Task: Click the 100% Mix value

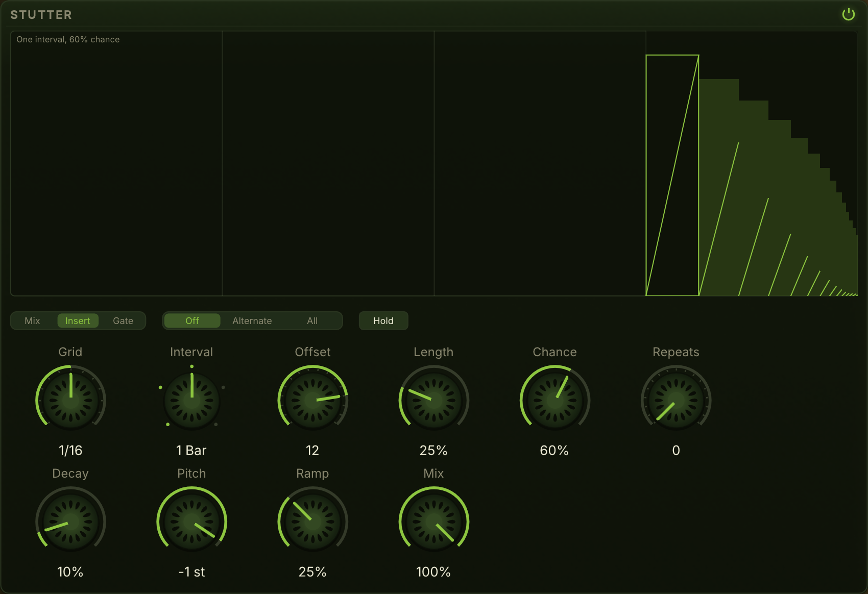Action: [x=433, y=572]
